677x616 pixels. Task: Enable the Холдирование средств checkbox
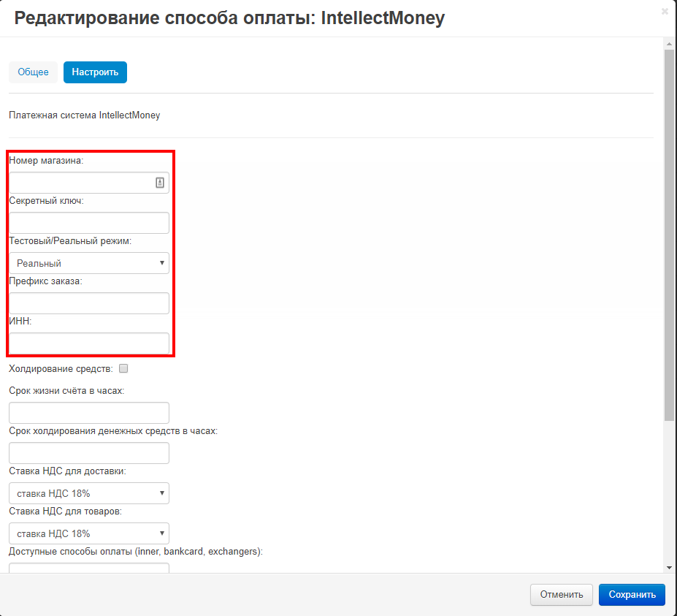123,368
